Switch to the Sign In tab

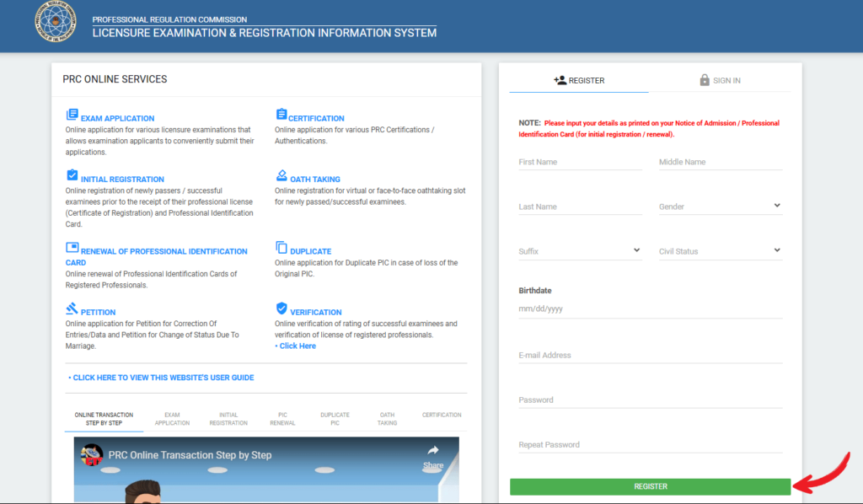pyautogui.click(x=720, y=80)
